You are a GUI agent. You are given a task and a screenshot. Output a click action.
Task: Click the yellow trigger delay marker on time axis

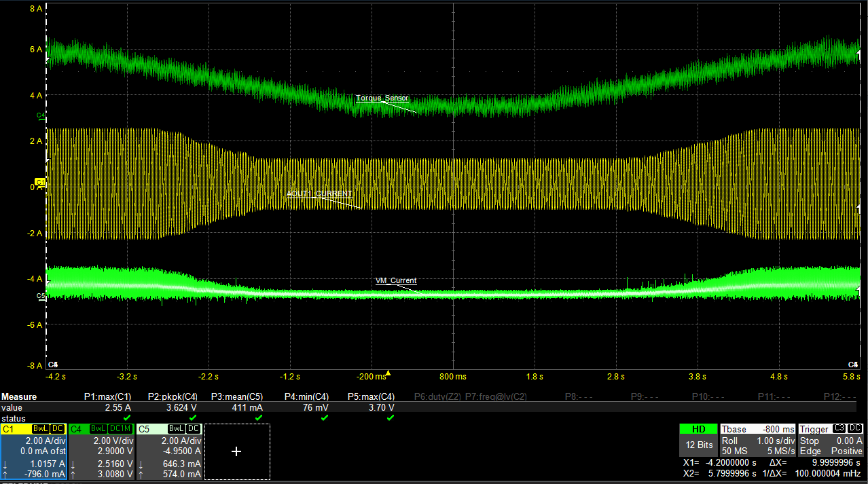(x=388, y=373)
